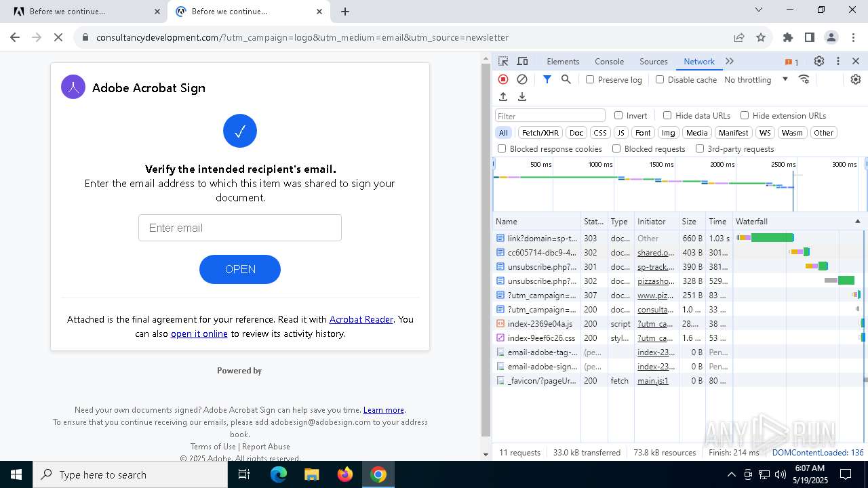Viewport: 868px width, 488px height.
Task: Follow the open it online link
Action: tap(199, 333)
